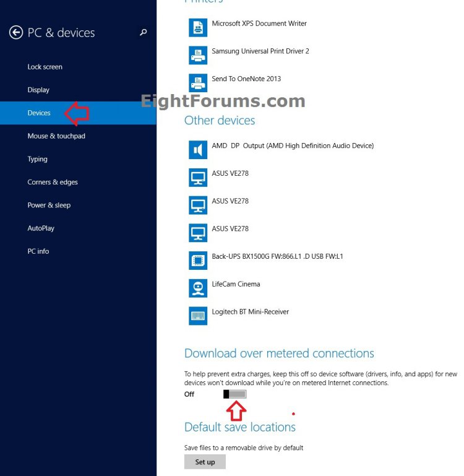
Task: Open the Lock screen settings page
Action: point(45,67)
